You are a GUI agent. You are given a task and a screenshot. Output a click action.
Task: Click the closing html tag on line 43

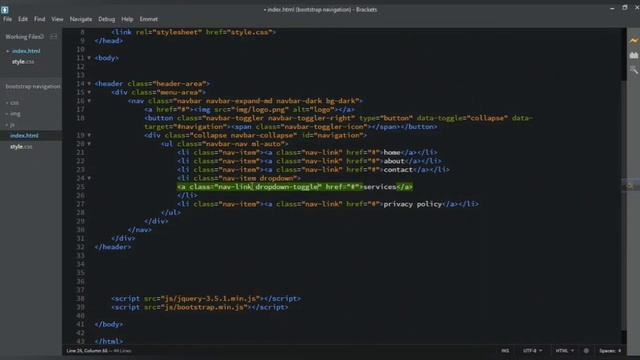109,342
